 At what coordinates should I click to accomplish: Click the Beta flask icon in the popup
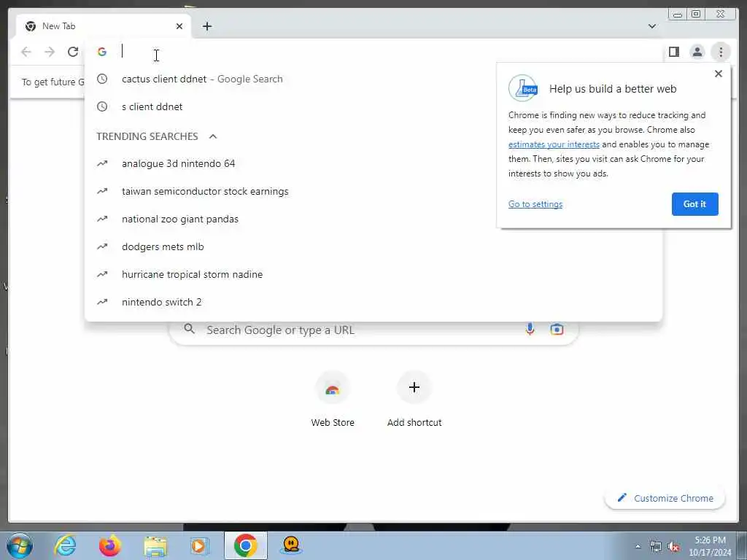[x=522, y=88]
